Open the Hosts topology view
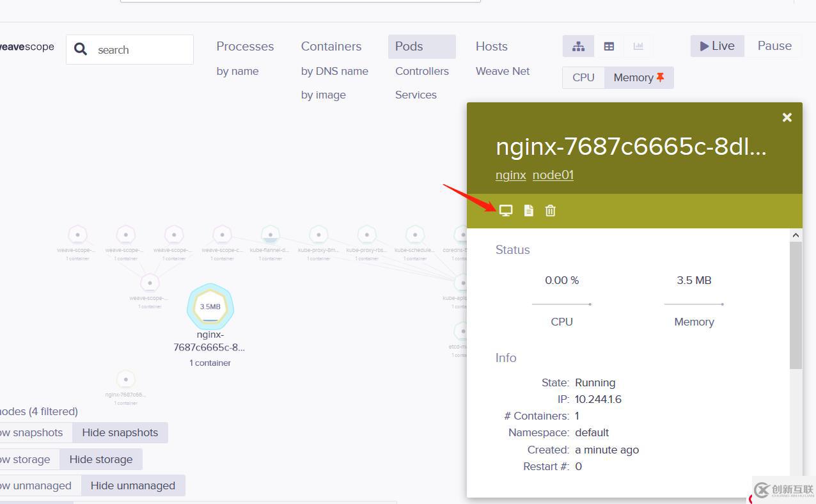The height and width of the screenshot is (504, 816). [x=491, y=46]
